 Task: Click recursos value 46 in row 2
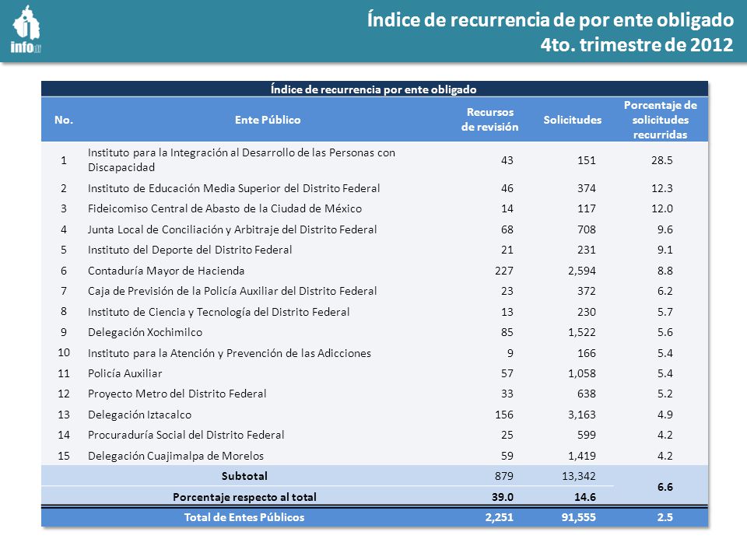point(507,188)
